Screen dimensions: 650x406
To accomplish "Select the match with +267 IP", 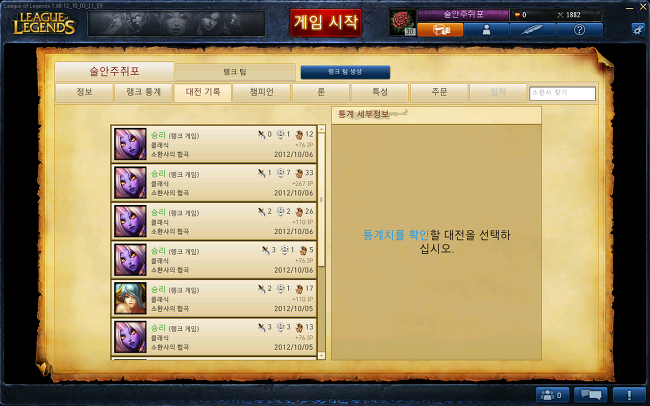I will tap(214, 182).
